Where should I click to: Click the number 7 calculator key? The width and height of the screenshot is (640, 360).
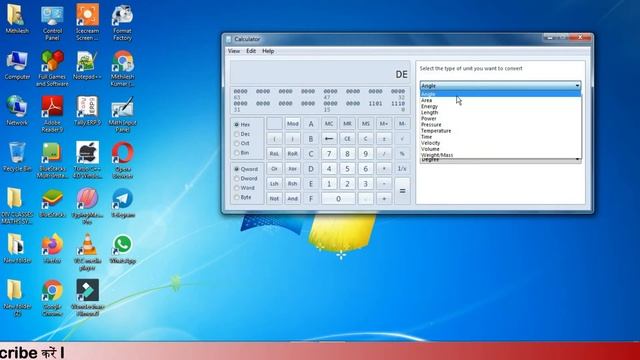329,154
